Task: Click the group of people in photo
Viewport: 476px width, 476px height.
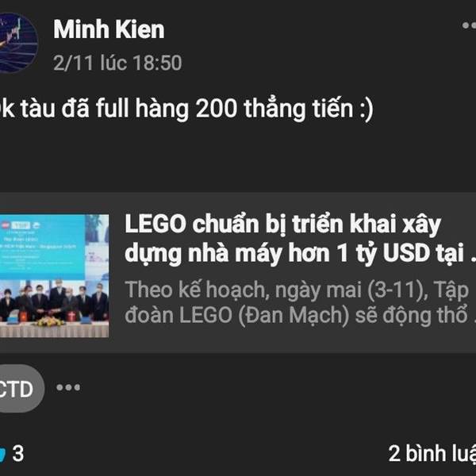Action: pyautogui.click(x=54, y=302)
